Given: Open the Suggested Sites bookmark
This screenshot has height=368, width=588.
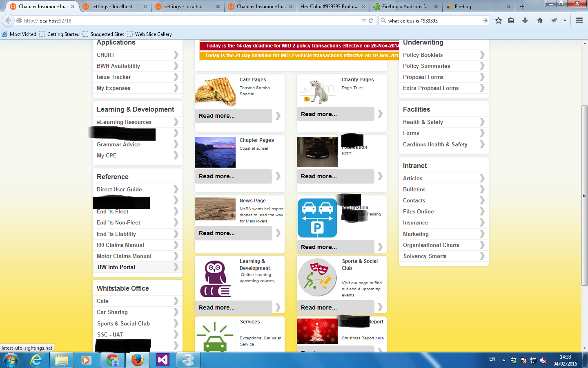Looking at the screenshot, I should coord(103,34).
